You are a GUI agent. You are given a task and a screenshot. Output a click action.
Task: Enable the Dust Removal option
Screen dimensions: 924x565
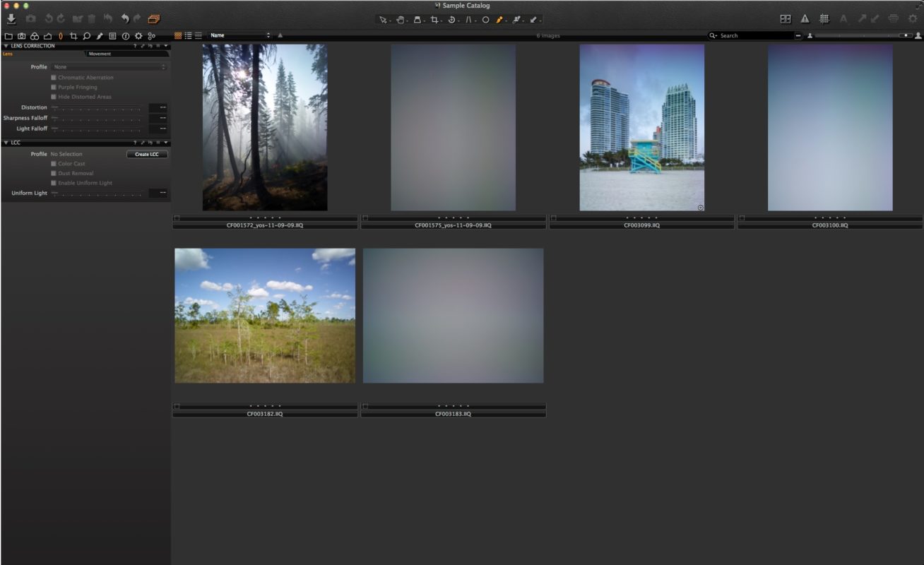(53, 173)
